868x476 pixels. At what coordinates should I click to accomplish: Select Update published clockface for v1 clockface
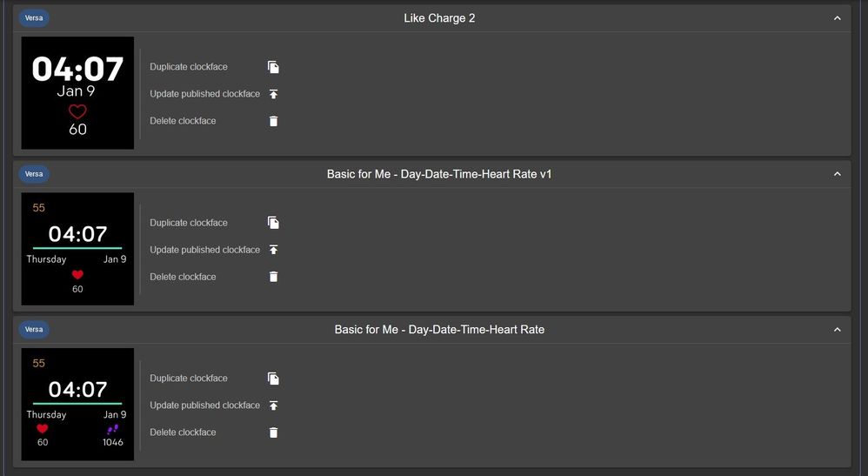coord(204,250)
